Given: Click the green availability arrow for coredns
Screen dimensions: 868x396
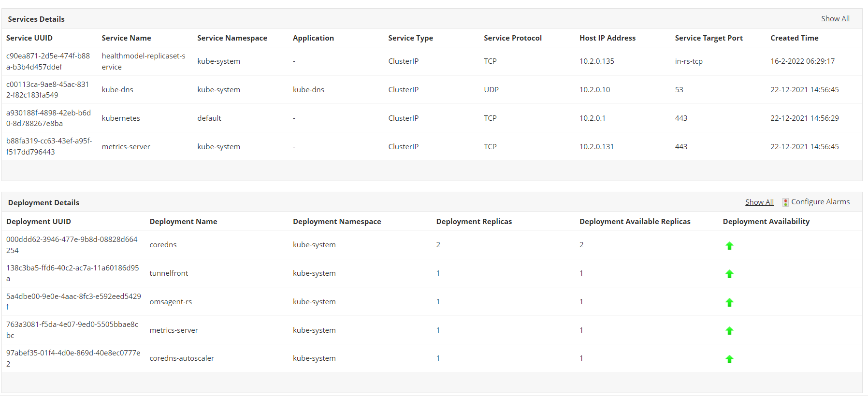Looking at the screenshot, I should (729, 246).
